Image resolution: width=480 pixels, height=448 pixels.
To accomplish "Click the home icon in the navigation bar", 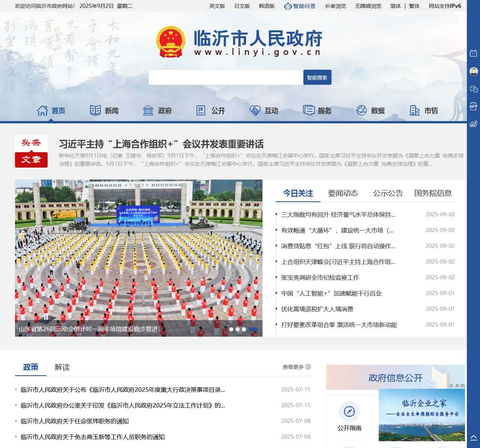I will tap(42, 110).
